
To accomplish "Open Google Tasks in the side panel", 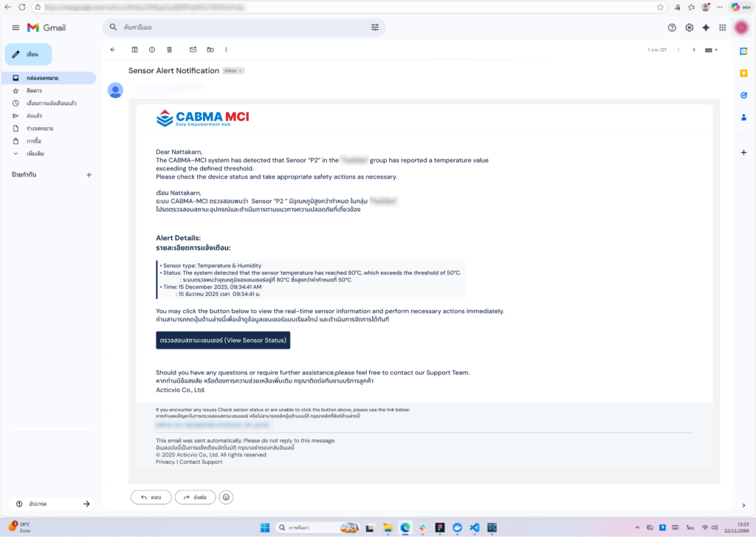I will (x=743, y=95).
